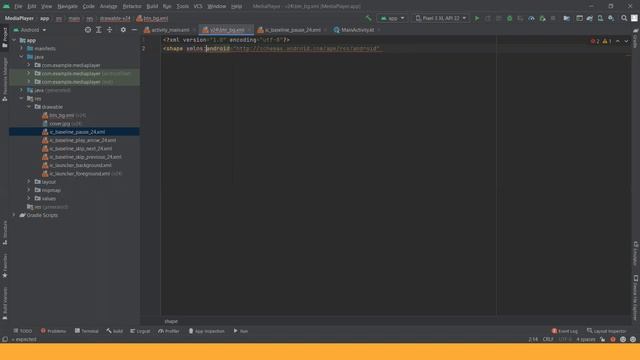Image resolution: width=640 pixels, height=360 pixels.
Task: Open the Problems tool window
Action: click(x=53, y=331)
